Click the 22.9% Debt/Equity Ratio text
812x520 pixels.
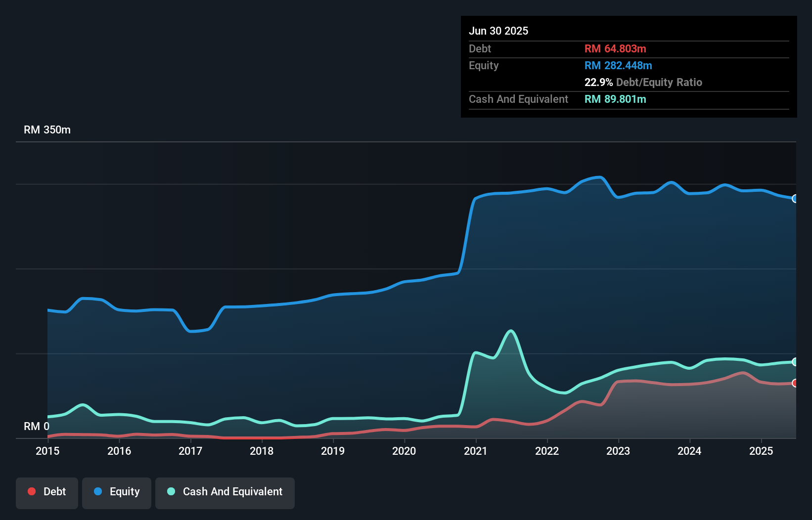643,82
